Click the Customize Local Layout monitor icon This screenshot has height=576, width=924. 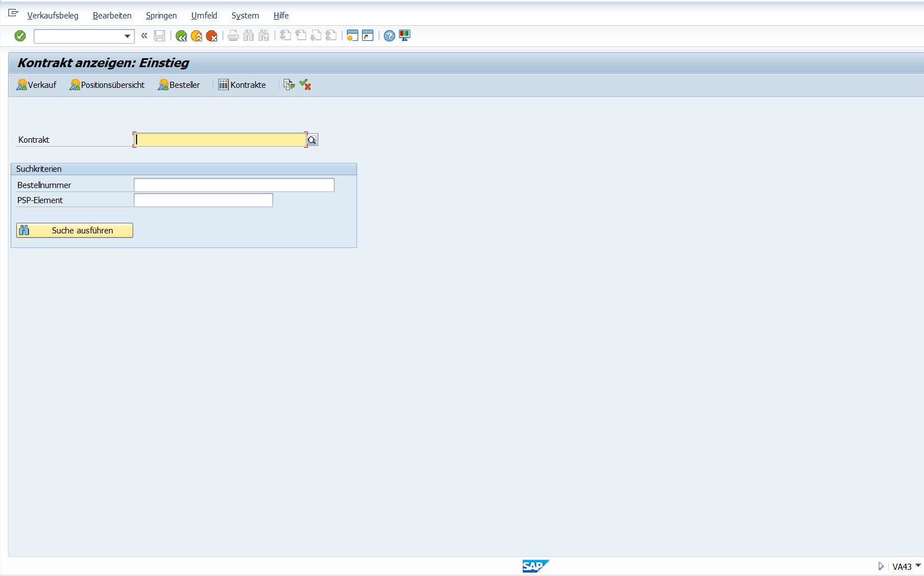tap(405, 36)
